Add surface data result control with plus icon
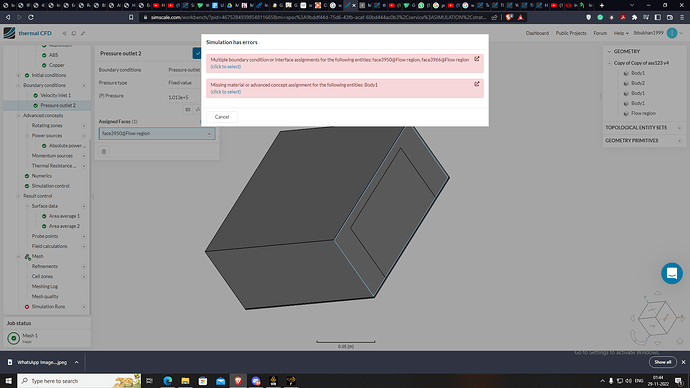This screenshot has height=388, width=690. [x=84, y=206]
